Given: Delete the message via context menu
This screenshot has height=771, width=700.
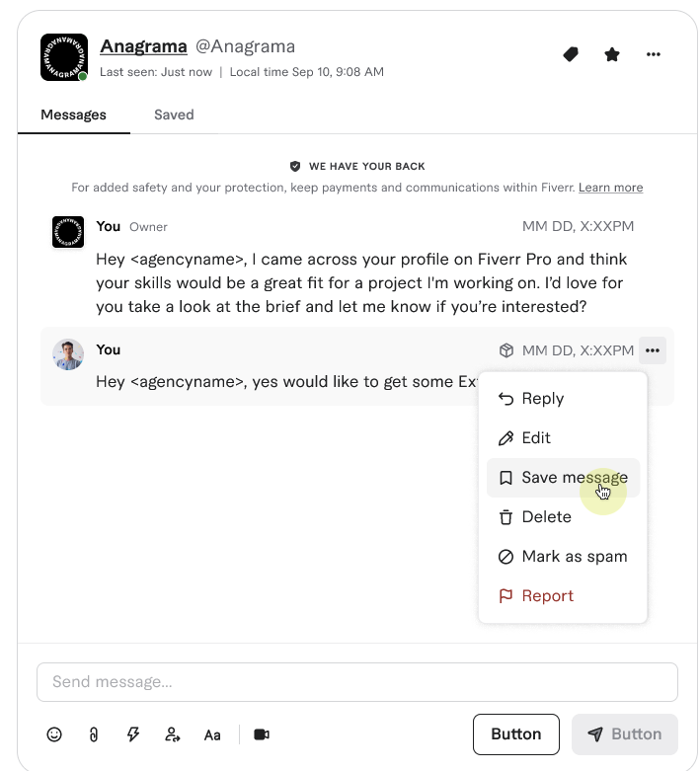Looking at the screenshot, I should (546, 517).
